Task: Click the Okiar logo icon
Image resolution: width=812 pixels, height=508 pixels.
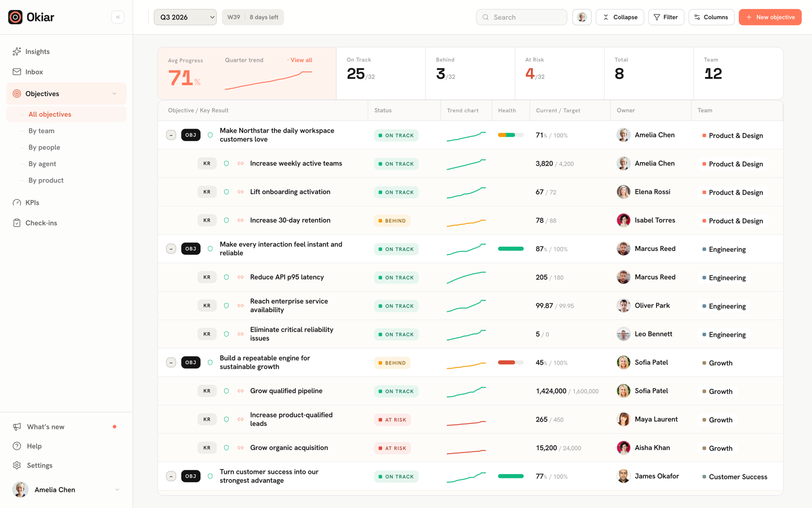Action: pos(15,17)
